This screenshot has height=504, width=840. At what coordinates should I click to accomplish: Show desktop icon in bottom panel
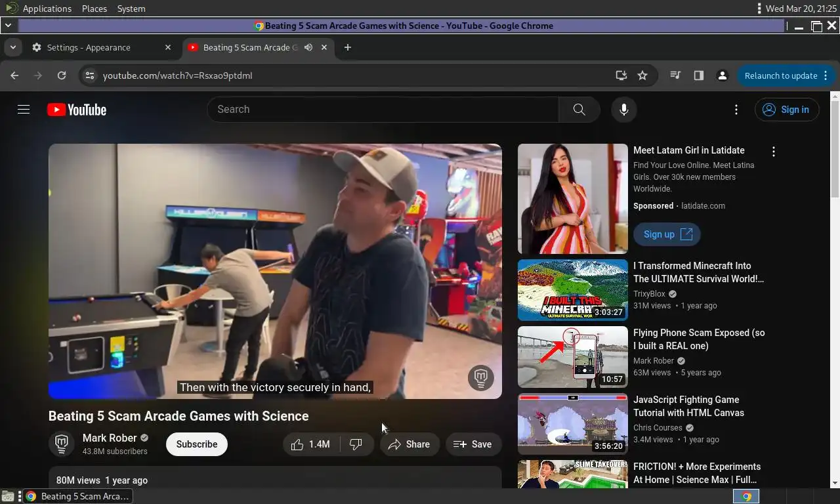(x=8, y=496)
